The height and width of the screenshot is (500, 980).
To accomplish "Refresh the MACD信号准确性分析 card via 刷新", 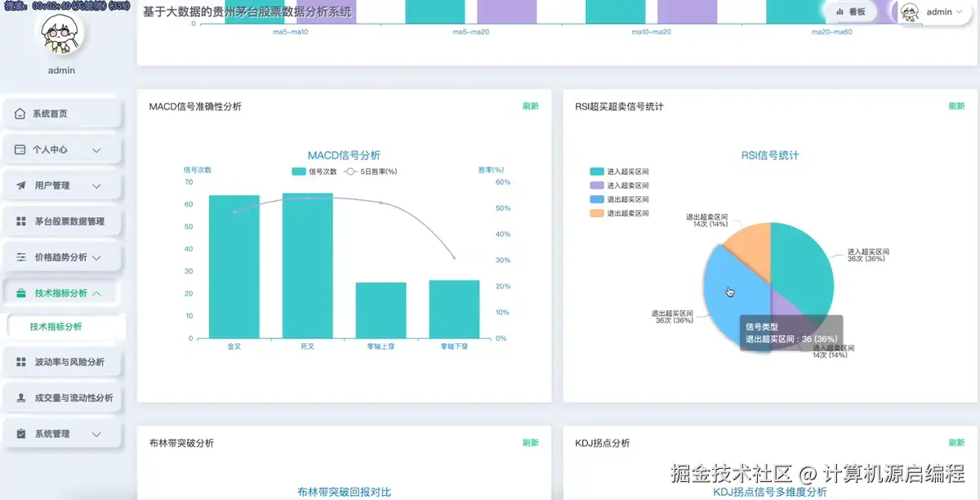I will 531,106.
